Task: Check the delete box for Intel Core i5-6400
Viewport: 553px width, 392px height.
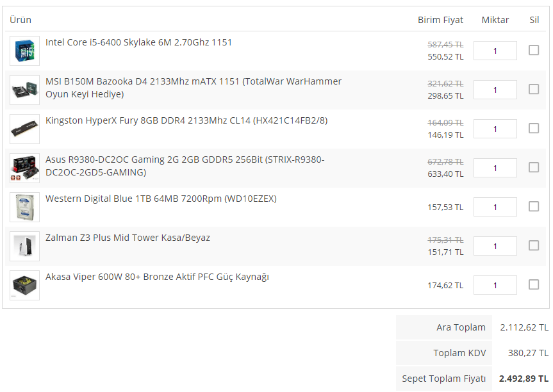Action: [534, 50]
